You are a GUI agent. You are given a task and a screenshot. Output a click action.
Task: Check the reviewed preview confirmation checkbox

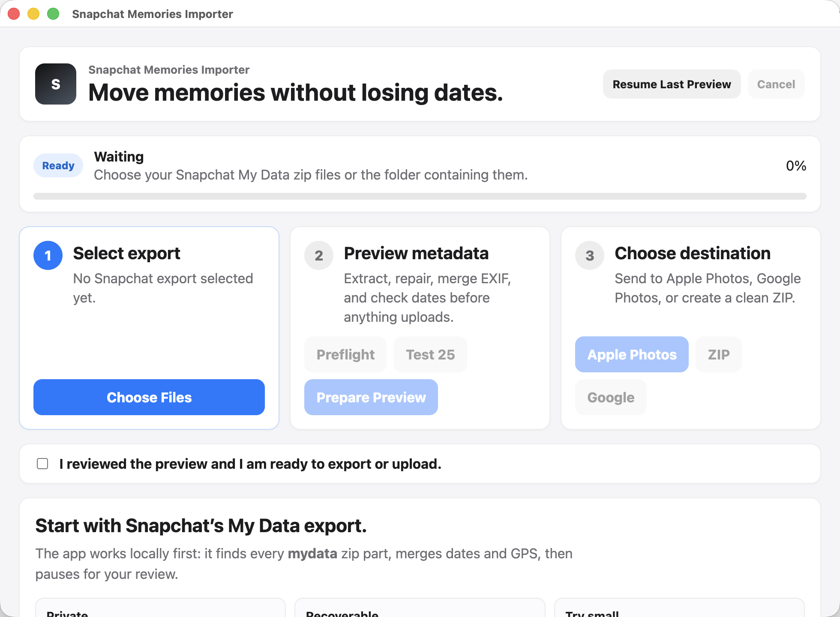pos(42,464)
